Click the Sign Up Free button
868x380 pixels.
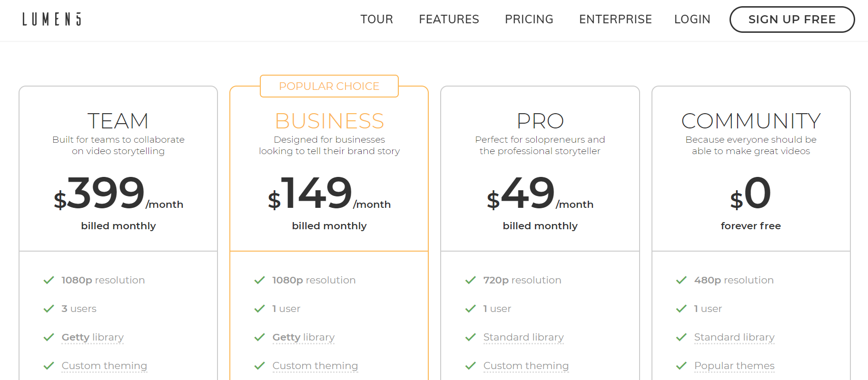pos(792,19)
